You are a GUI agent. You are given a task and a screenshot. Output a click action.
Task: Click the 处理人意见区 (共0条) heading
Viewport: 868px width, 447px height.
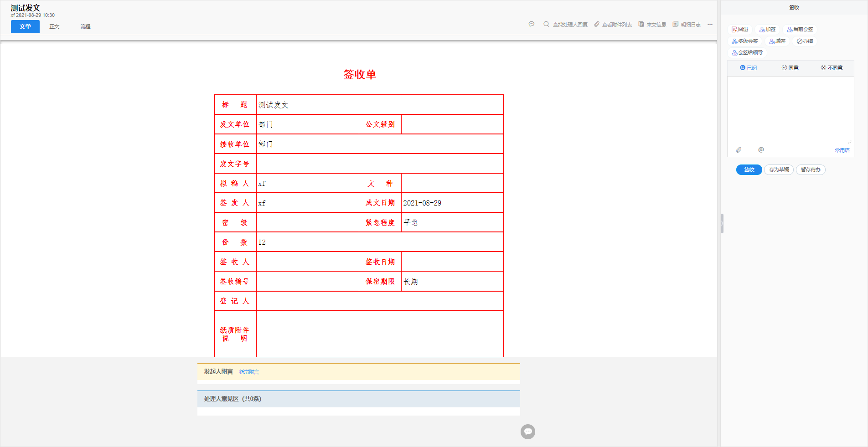click(x=232, y=399)
